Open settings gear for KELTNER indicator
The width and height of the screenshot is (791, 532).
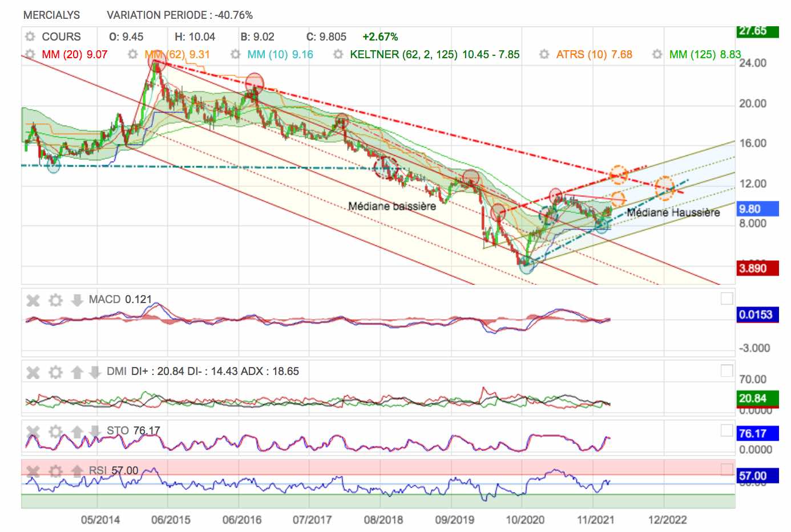point(338,54)
